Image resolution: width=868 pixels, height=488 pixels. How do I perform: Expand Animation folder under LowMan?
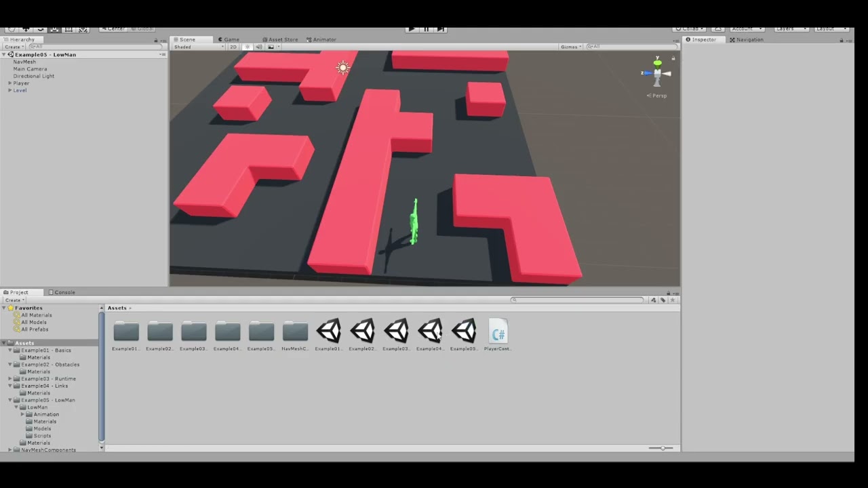coord(22,414)
